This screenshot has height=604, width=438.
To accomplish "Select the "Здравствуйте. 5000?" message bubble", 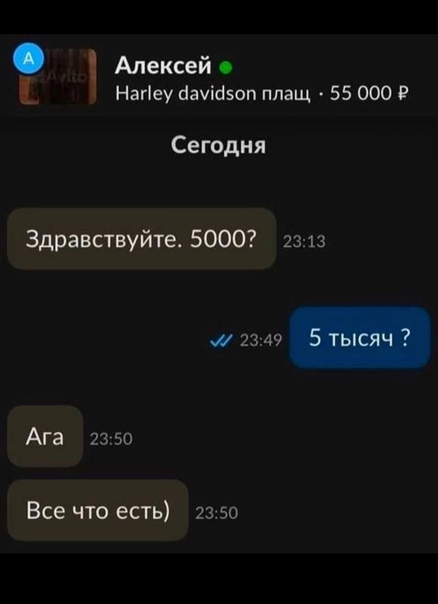I will tap(142, 239).
